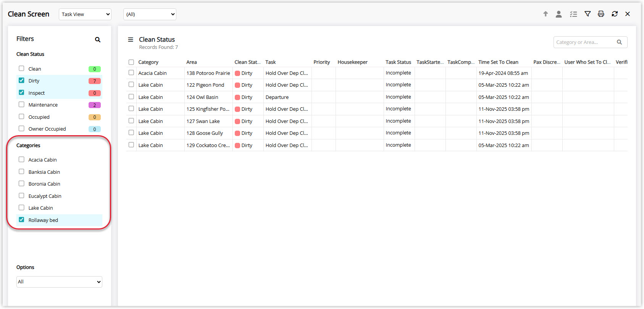
Task: Check the Banksia Cabin category filter
Action: 21,172
